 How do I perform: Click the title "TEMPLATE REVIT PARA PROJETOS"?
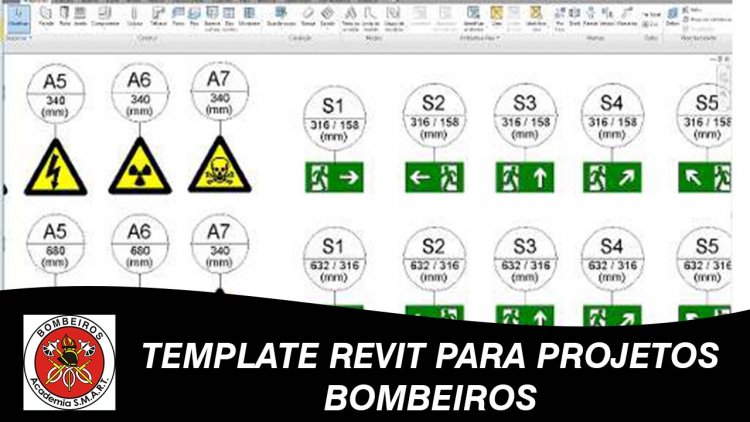click(x=430, y=356)
